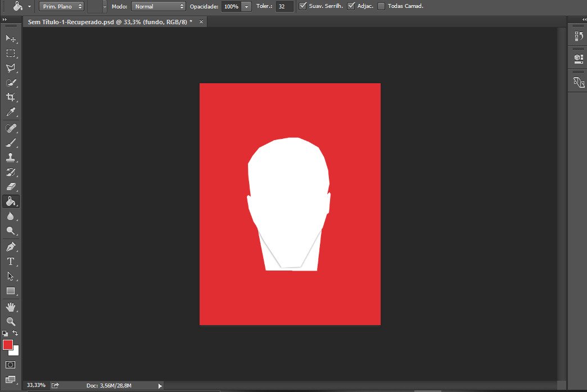Enable the Todas Camad. checkbox
Image resolution: width=587 pixels, height=392 pixels.
point(381,6)
